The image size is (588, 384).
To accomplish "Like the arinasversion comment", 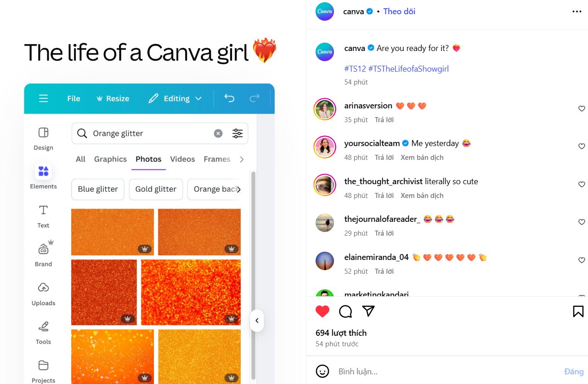I will coord(582,109).
